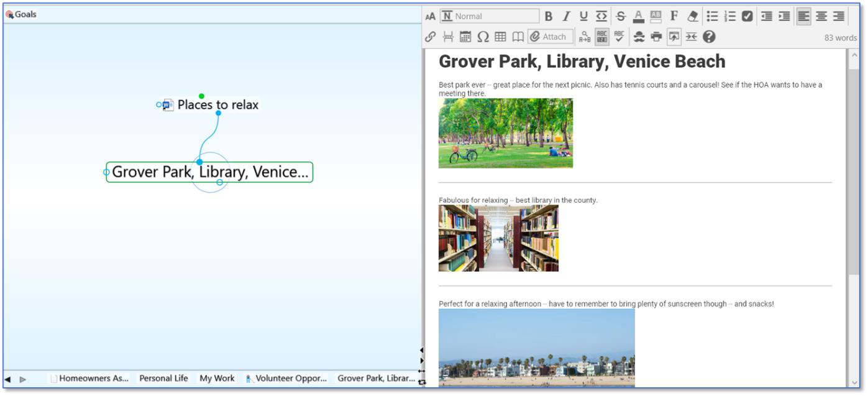Switch to the Personal Life tab
Image resolution: width=868 pixels, height=396 pixels.
pos(163,378)
